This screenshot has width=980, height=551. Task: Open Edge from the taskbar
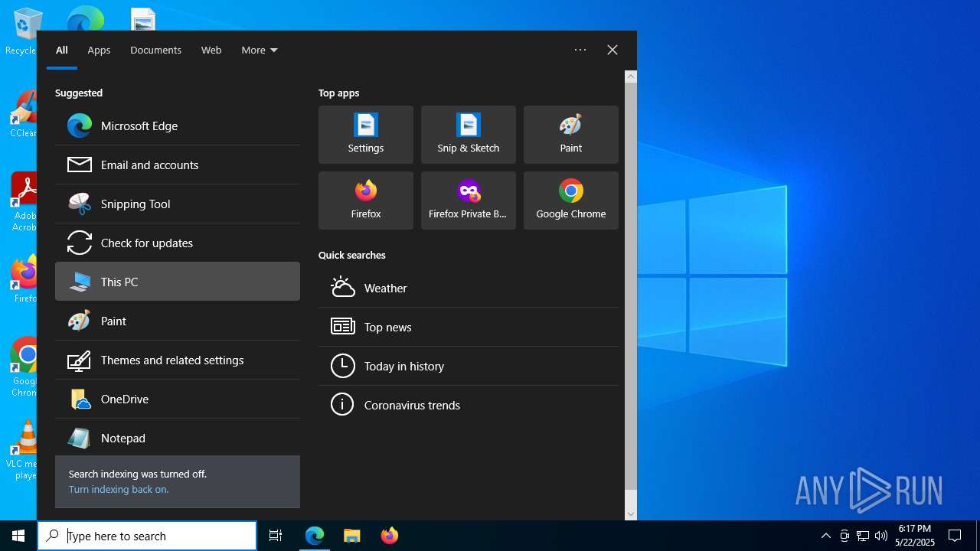pyautogui.click(x=315, y=536)
